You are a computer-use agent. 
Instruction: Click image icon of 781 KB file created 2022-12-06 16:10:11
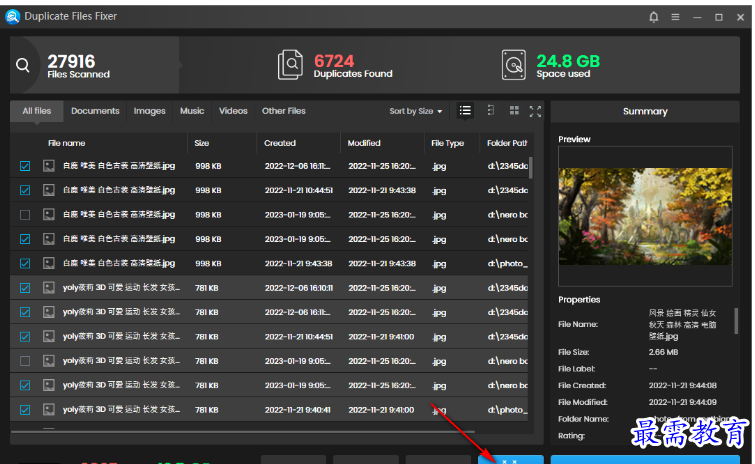tap(49, 288)
